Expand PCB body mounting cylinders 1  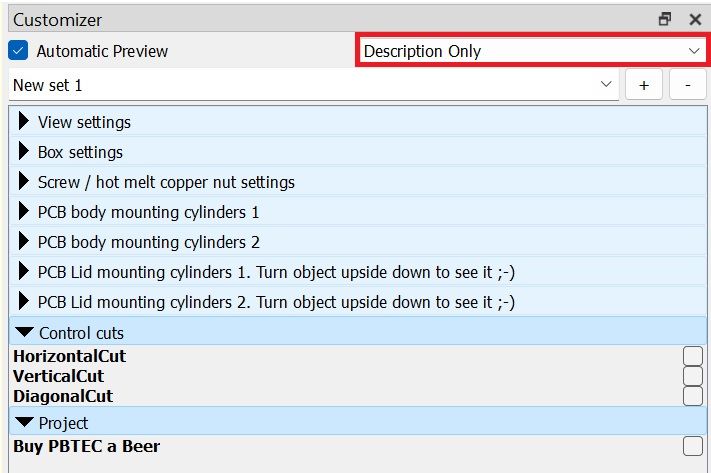pos(358,211)
